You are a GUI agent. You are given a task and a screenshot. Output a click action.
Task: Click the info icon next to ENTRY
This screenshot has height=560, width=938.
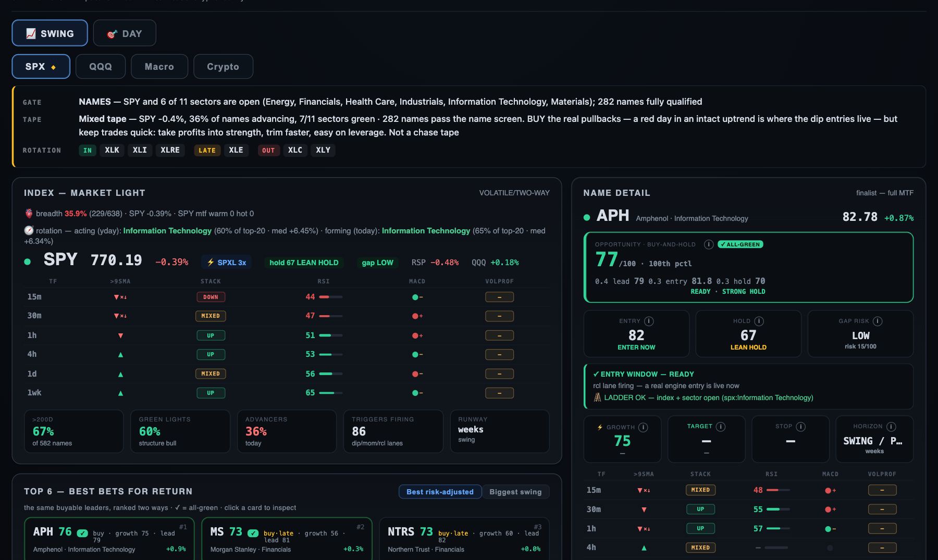coord(649,321)
